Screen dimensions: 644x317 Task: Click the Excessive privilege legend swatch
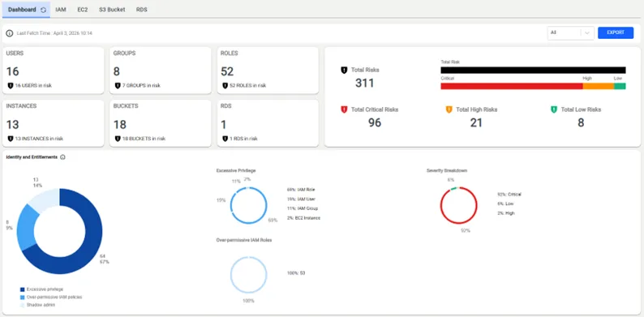point(23,289)
